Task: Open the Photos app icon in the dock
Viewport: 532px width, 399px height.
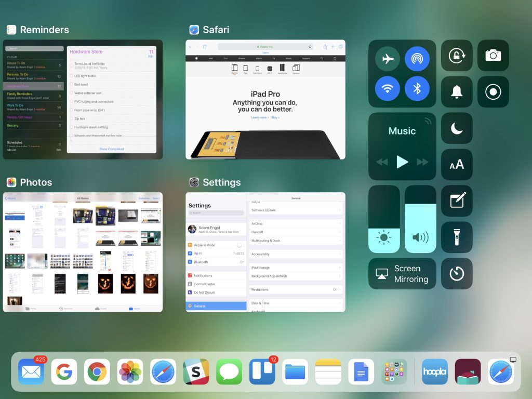Action: [130, 371]
